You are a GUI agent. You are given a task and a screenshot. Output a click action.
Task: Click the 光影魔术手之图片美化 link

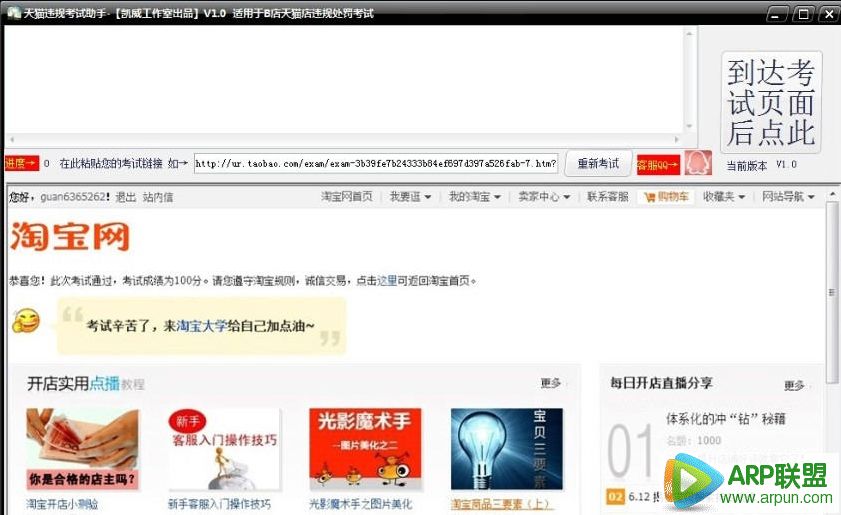coord(360,504)
